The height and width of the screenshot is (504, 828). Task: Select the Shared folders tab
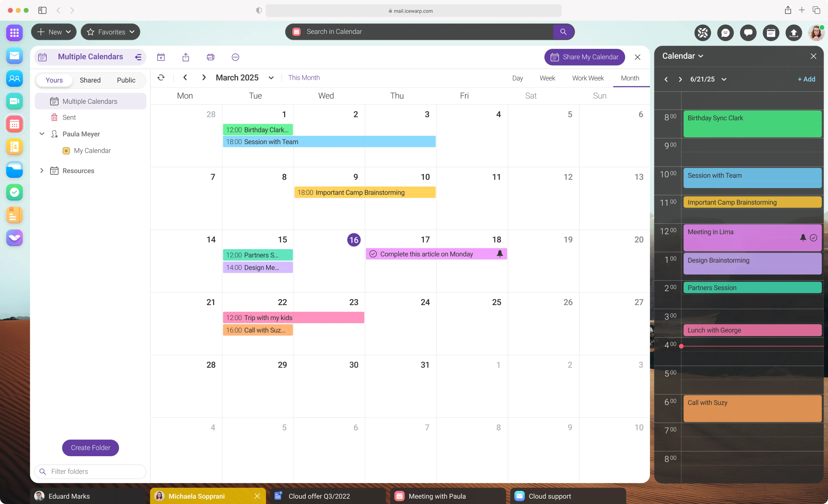click(x=90, y=80)
